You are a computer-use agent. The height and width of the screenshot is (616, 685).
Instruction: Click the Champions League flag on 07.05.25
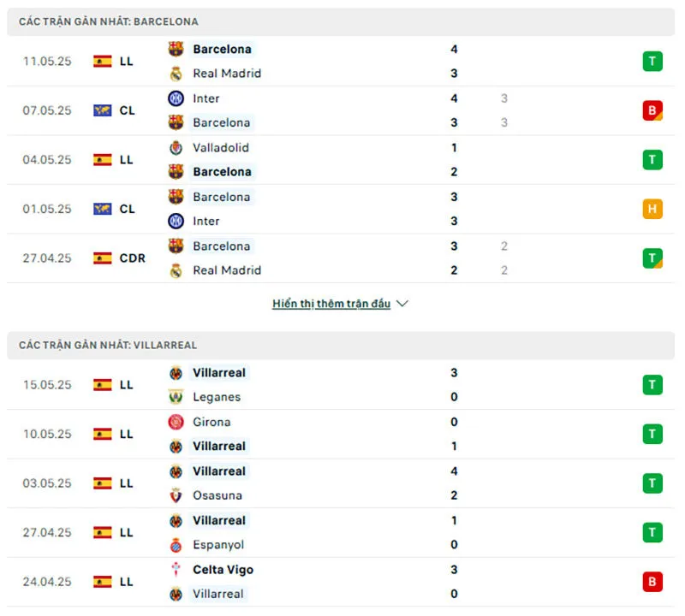click(102, 110)
